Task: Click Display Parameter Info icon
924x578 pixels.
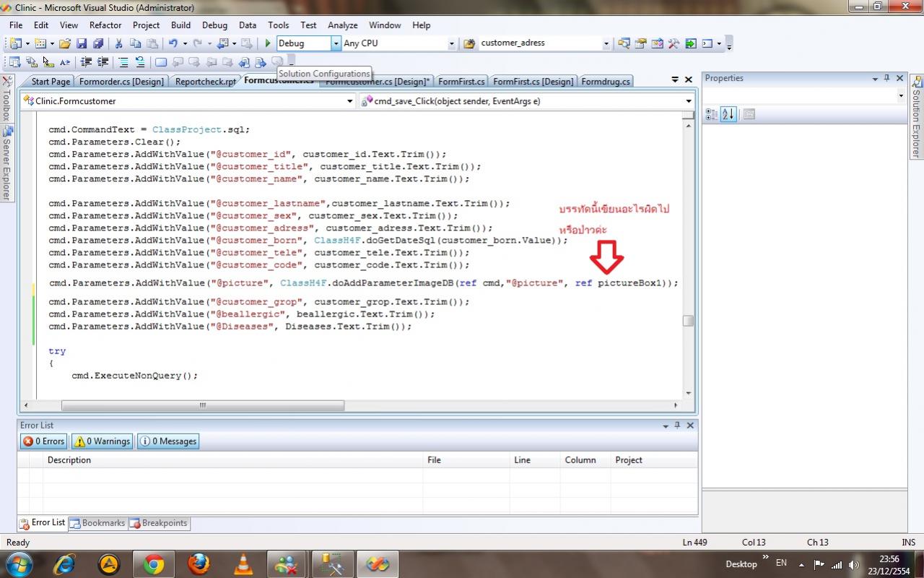Action: 31,62
